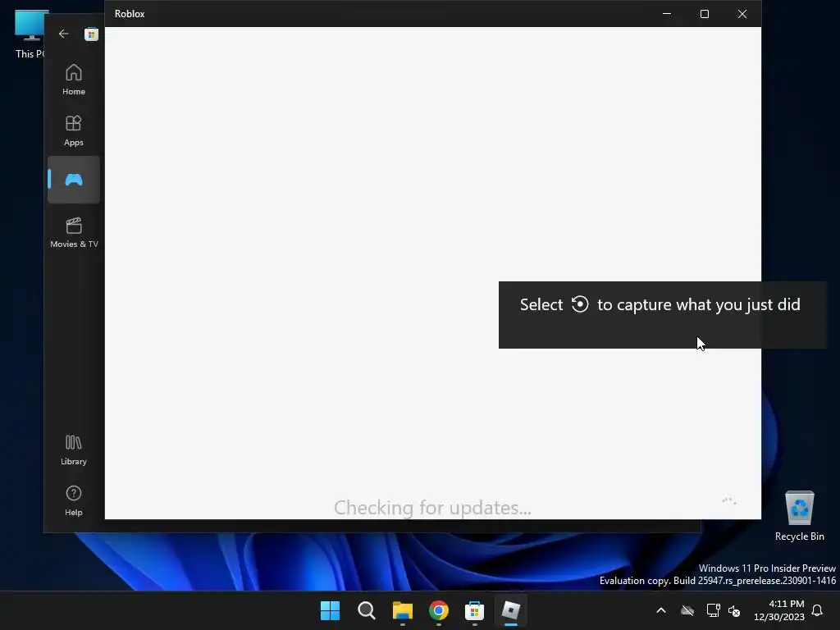Click the network display tray icon
840x630 pixels.
[713, 610]
